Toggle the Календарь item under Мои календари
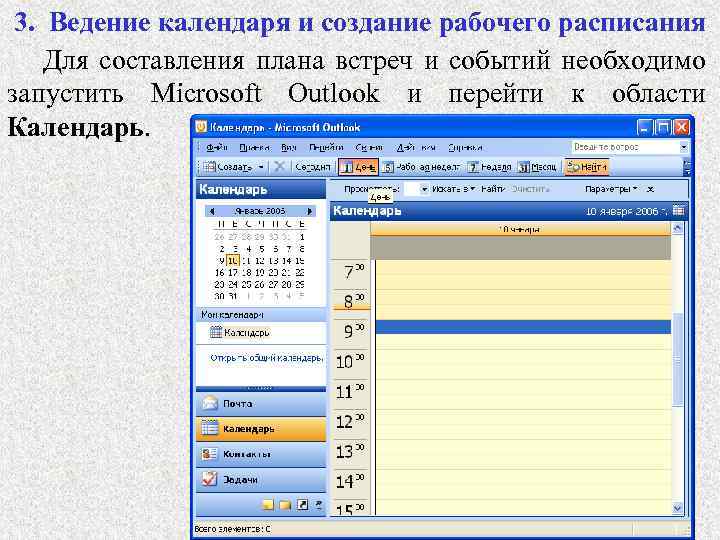This screenshot has width=720, height=540. pyautogui.click(x=240, y=332)
